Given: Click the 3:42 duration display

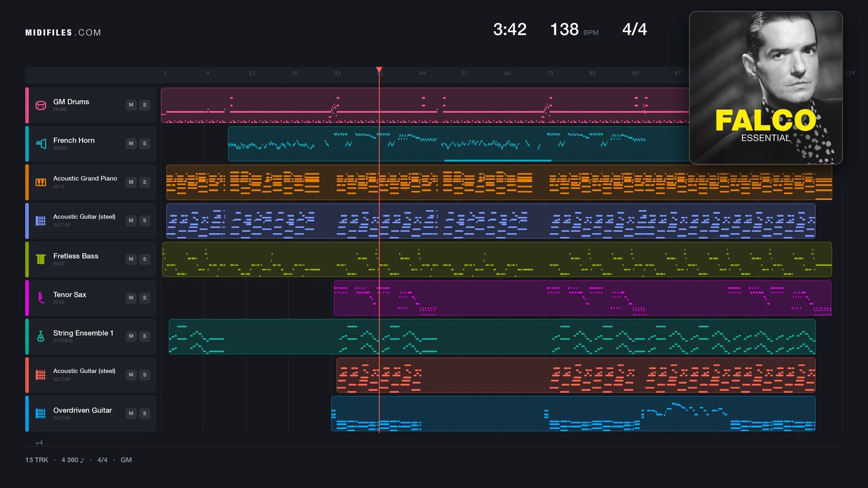Looking at the screenshot, I should (510, 29).
